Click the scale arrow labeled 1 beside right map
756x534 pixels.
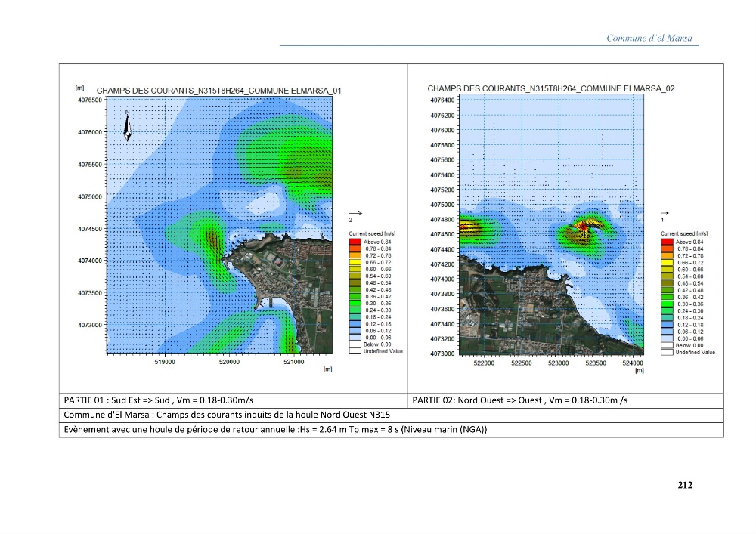pyautogui.click(x=665, y=213)
